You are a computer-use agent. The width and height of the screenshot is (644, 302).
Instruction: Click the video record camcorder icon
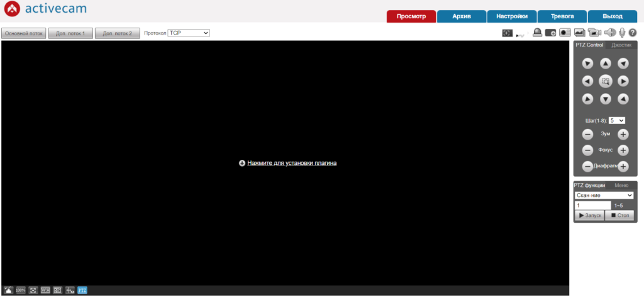pos(595,33)
